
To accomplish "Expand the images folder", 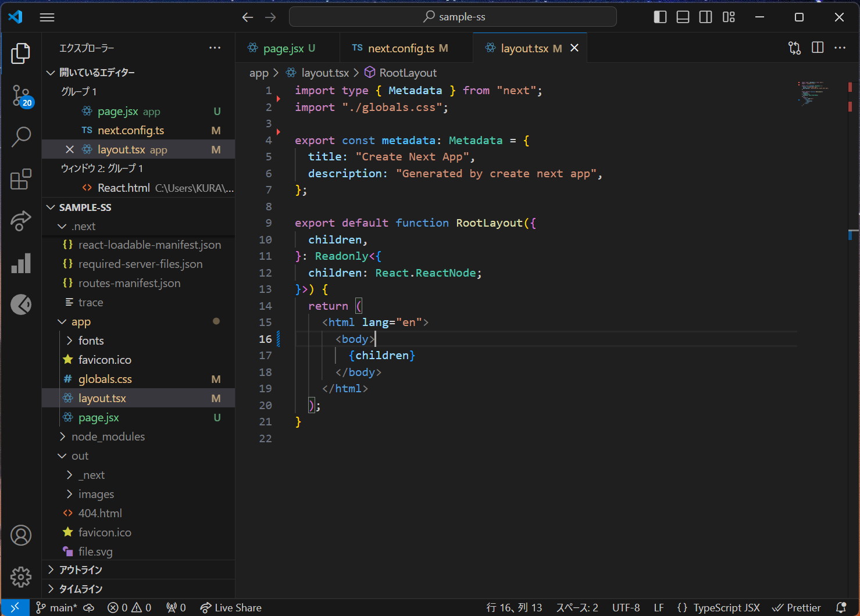I will point(138,494).
